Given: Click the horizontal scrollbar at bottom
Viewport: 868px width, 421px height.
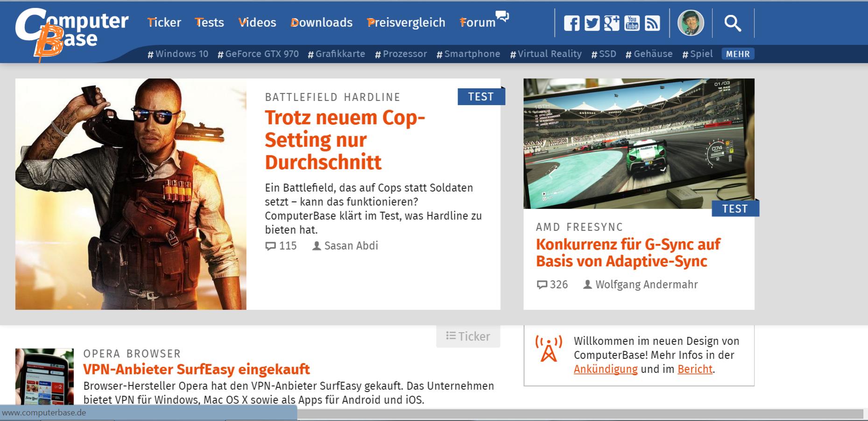Looking at the screenshot, I should [580, 414].
